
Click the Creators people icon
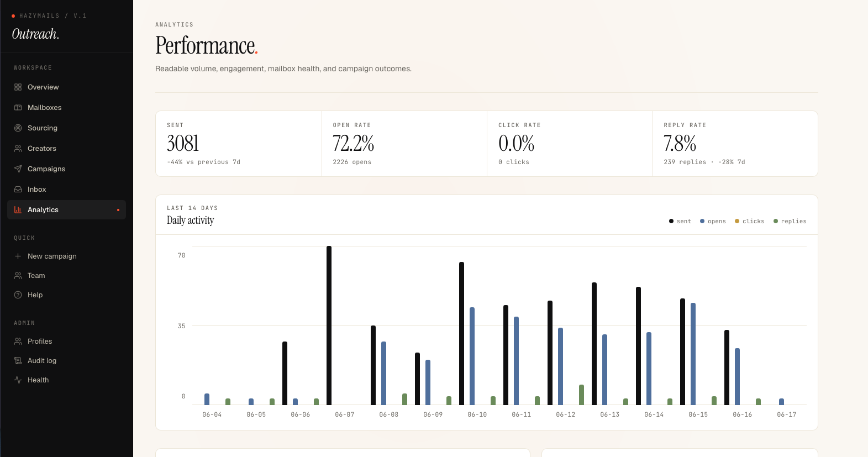coord(18,149)
